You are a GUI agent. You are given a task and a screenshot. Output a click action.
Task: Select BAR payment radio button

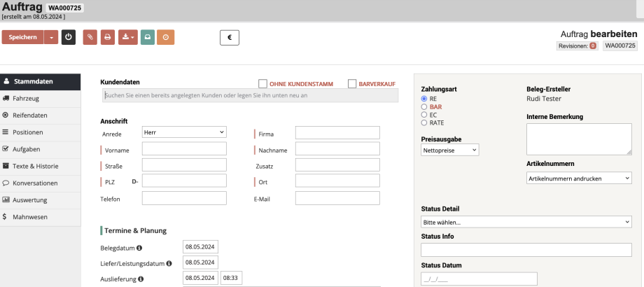tap(424, 107)
